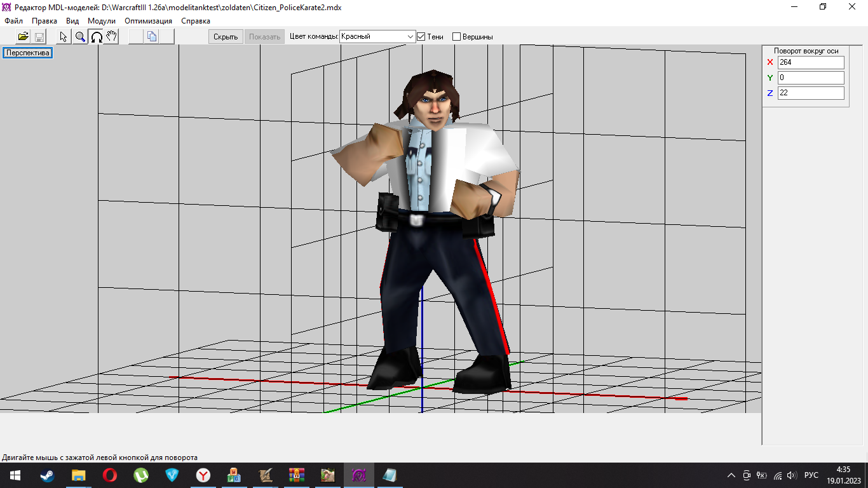Open WinRAR from the taskbar
This screenshot has height=488, width=868.
click(x=296, y=475)
